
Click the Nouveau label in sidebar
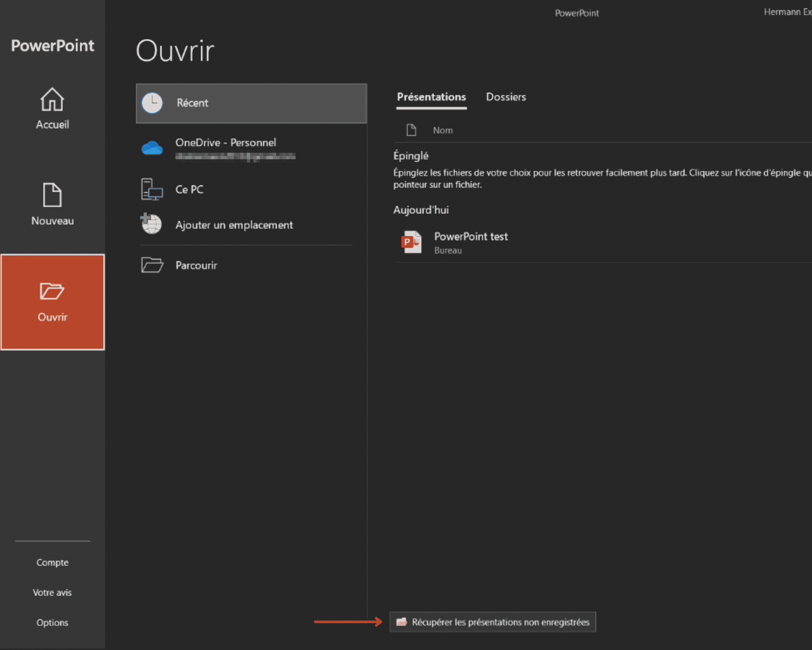click(52, 221)
